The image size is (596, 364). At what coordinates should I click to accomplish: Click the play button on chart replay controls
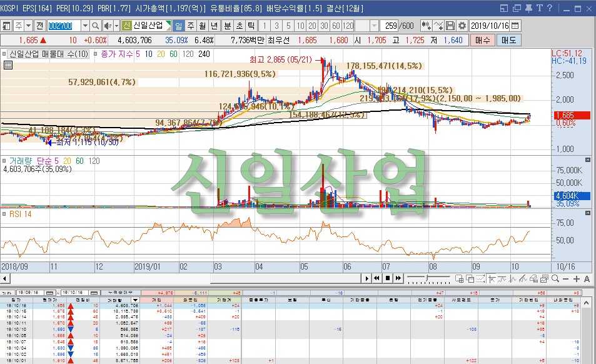(367, 278)
